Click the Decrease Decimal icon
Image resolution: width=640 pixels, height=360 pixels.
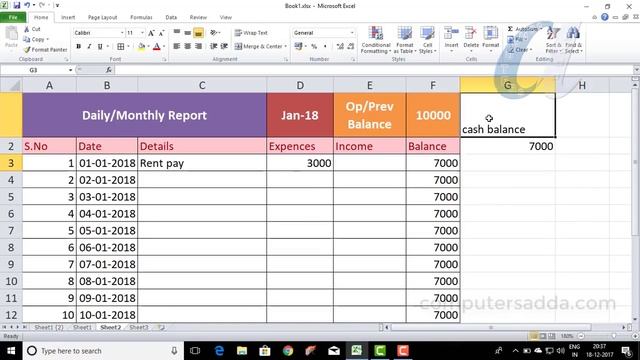tap(351, 47)
